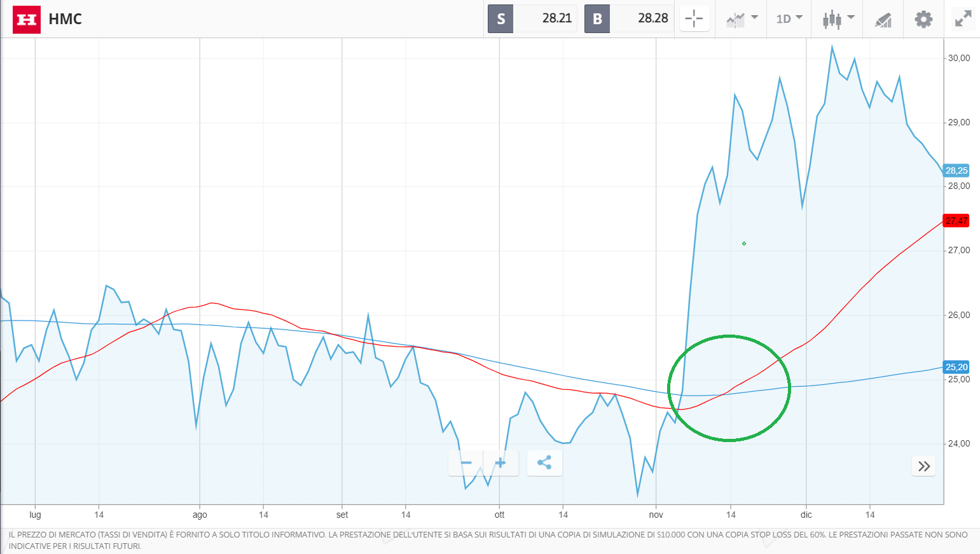Select the red 27,47 moving average label
980x554 pixels.
tap(956, 221)
